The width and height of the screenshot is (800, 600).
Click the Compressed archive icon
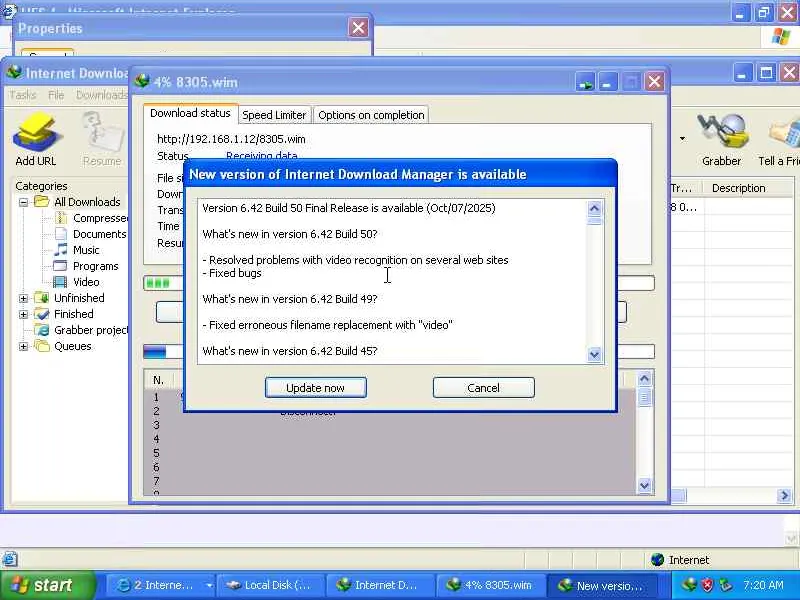[61, 218]
